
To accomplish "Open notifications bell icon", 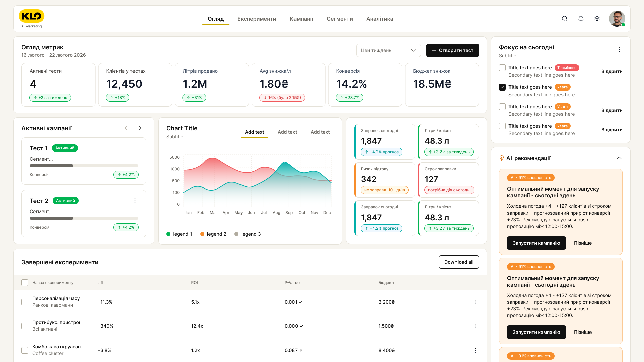I will click(581, 19).
